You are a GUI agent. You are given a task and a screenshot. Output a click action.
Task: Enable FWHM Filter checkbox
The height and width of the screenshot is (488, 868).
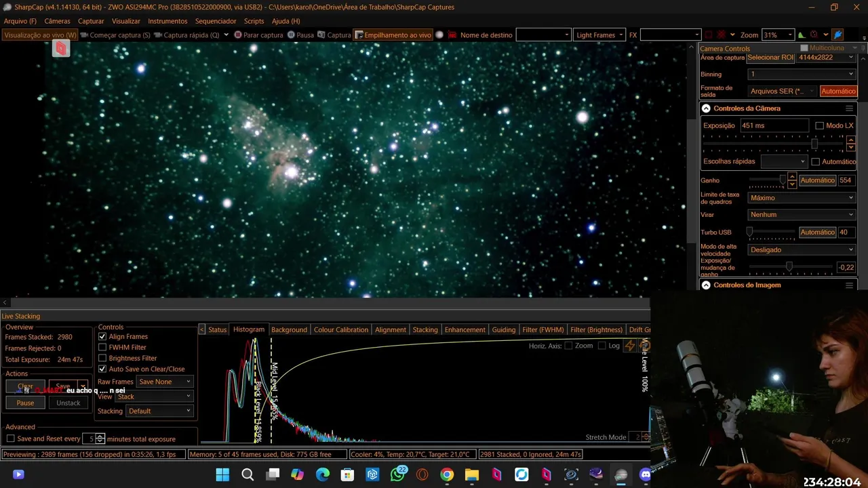click(x=102, y=347)
